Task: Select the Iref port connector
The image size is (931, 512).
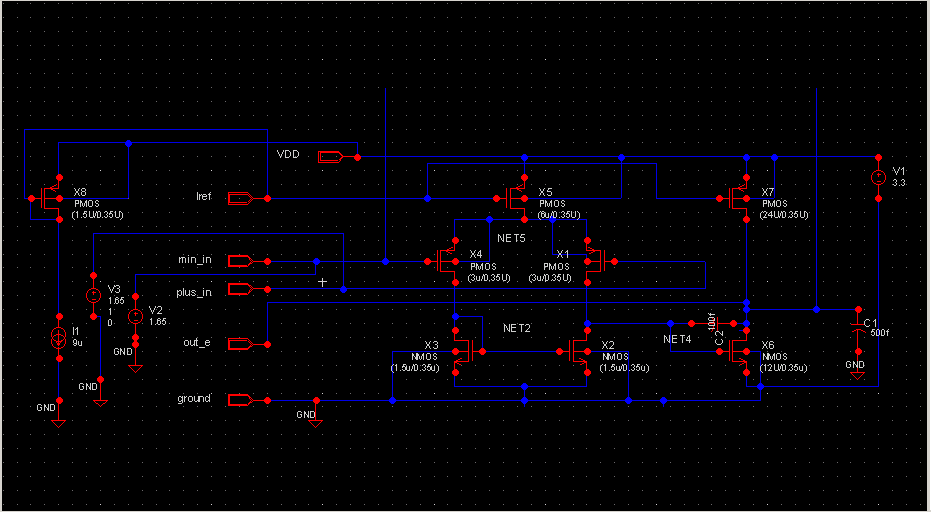Action: tap(241, 199)
